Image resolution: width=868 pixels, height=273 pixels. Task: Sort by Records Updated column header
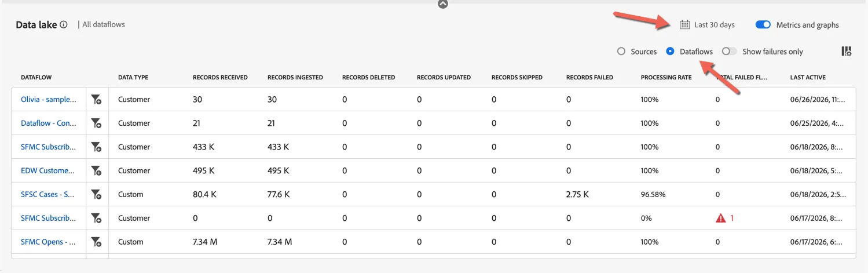[444, 78]
